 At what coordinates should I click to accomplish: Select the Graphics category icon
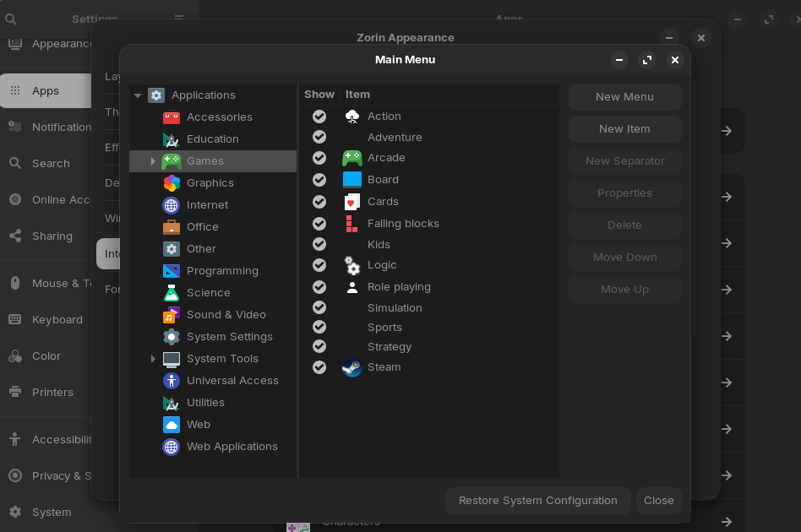[x=172, y=183]
